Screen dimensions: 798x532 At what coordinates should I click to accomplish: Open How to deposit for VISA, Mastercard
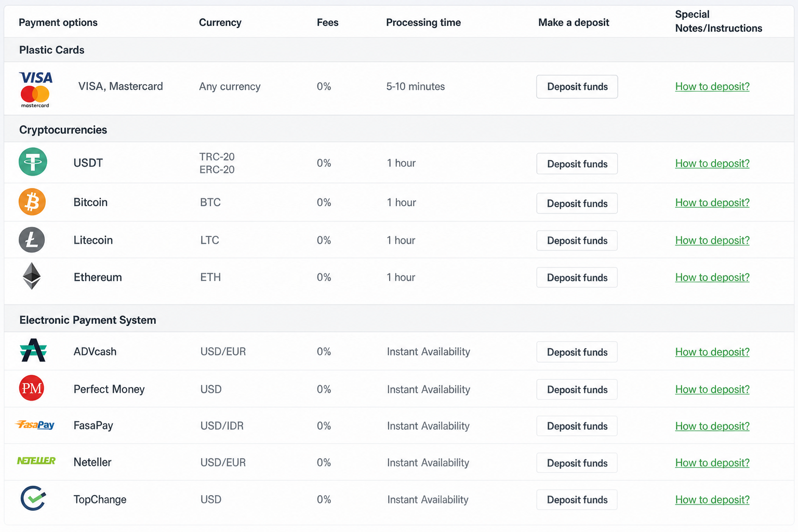(x=712, y=87)
